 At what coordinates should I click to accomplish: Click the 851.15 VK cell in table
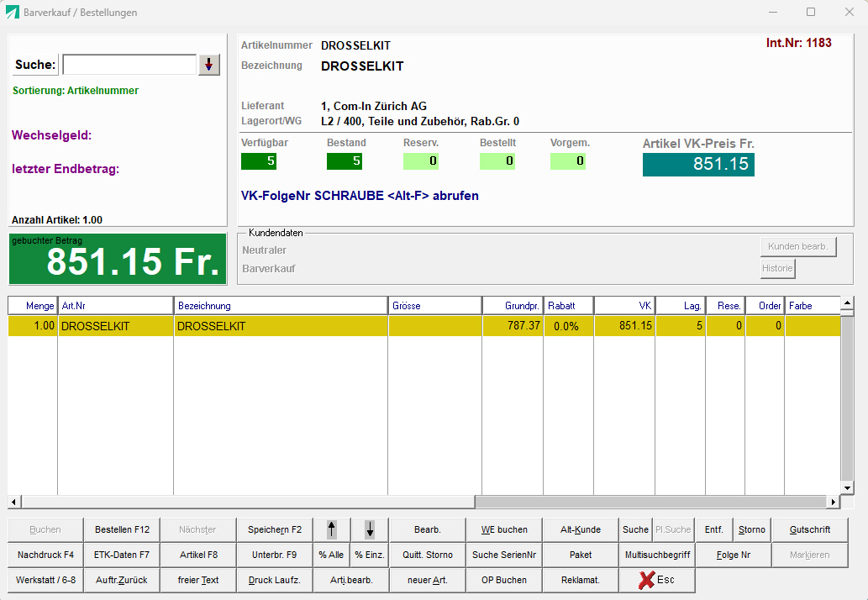click(624, 326)
